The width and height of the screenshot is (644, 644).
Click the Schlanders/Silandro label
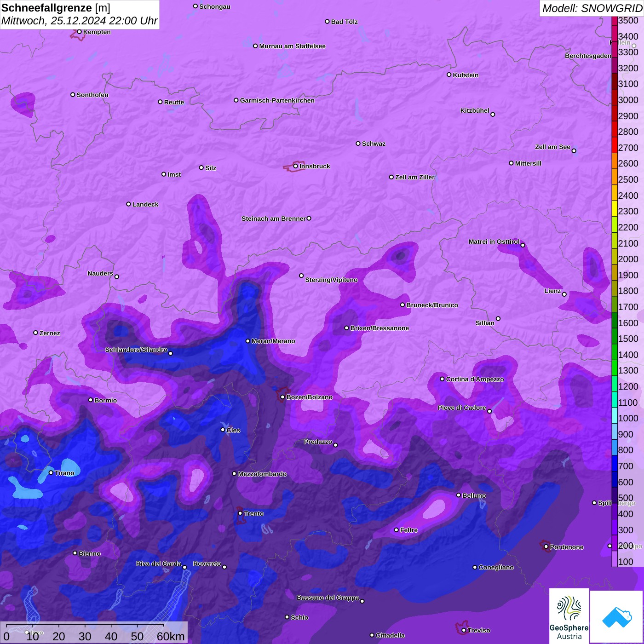(x=136, y=350)
